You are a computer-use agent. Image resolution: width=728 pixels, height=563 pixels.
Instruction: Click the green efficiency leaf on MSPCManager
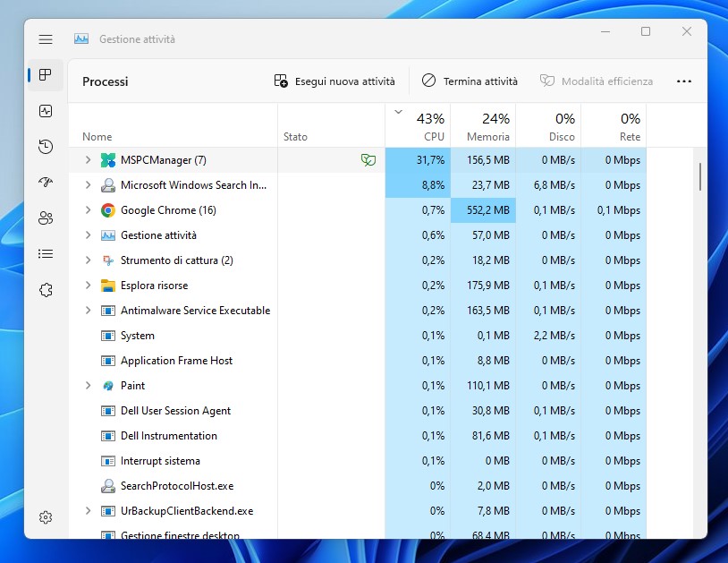(x=368, y=160)
